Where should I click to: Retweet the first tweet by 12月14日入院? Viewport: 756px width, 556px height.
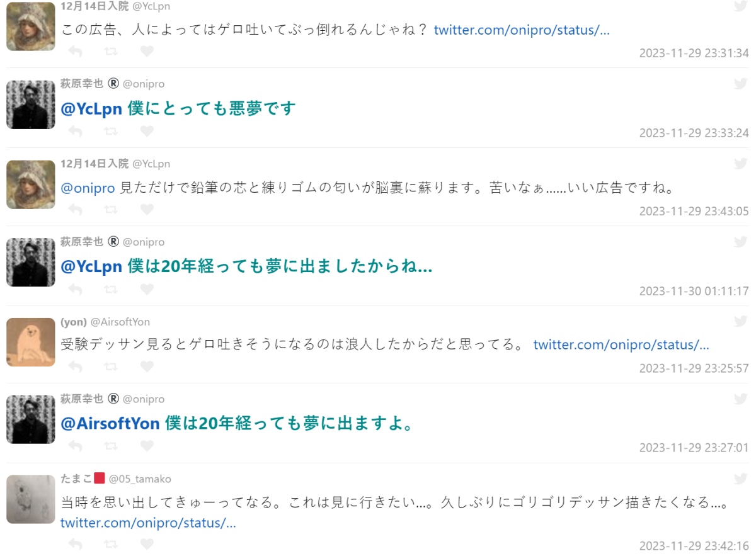tap(110, 51)
